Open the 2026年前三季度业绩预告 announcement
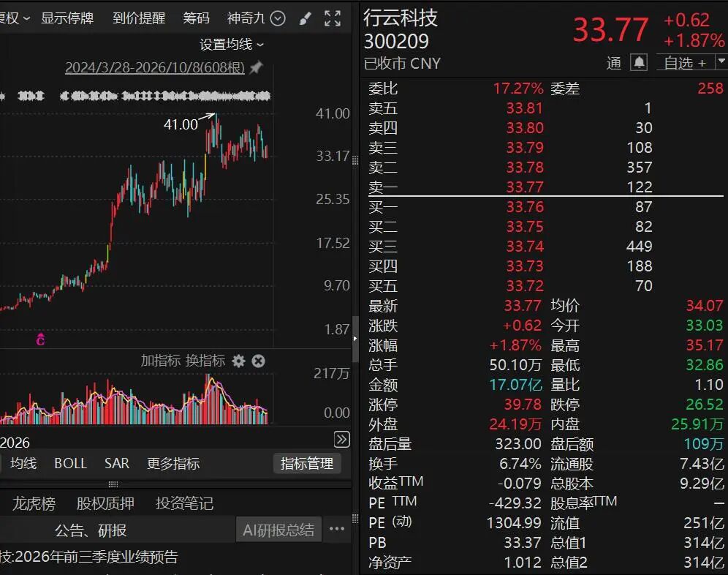Screen dimensions: 728x575 89,557
